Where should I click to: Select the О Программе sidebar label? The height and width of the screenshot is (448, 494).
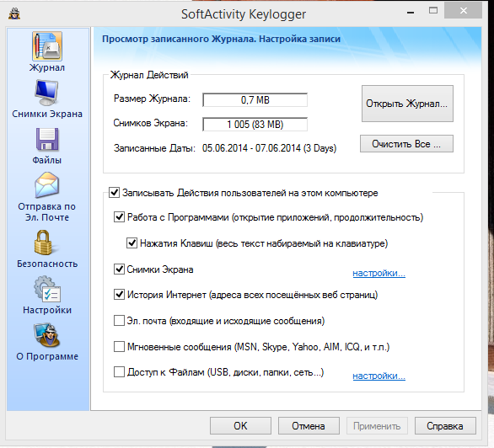tap(47, 356)
